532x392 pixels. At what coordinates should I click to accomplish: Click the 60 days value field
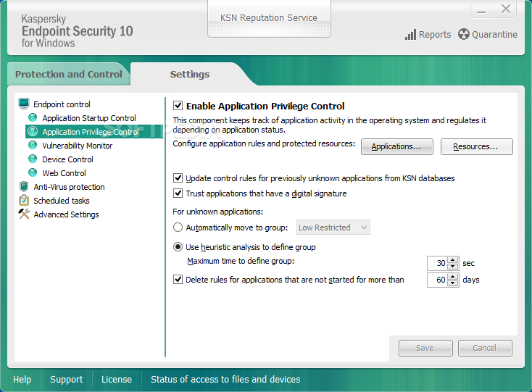[437, 280]
